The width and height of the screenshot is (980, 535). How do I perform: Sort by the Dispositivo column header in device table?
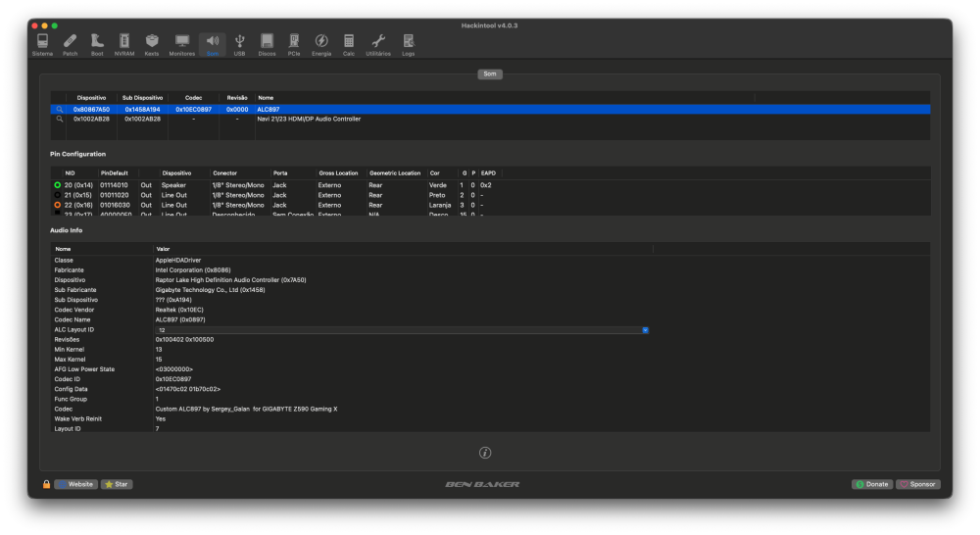coord(91,98)
